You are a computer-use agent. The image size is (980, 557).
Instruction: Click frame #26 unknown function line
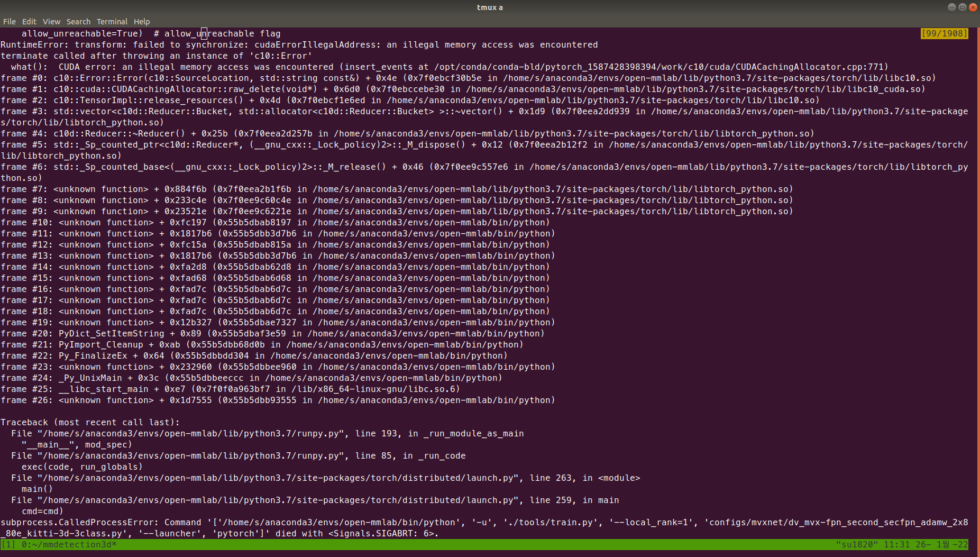278,400
